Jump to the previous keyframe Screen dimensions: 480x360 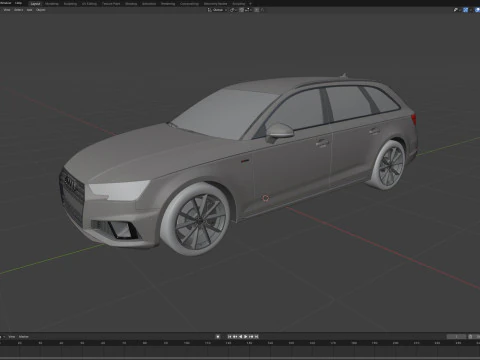click(235, 337)
